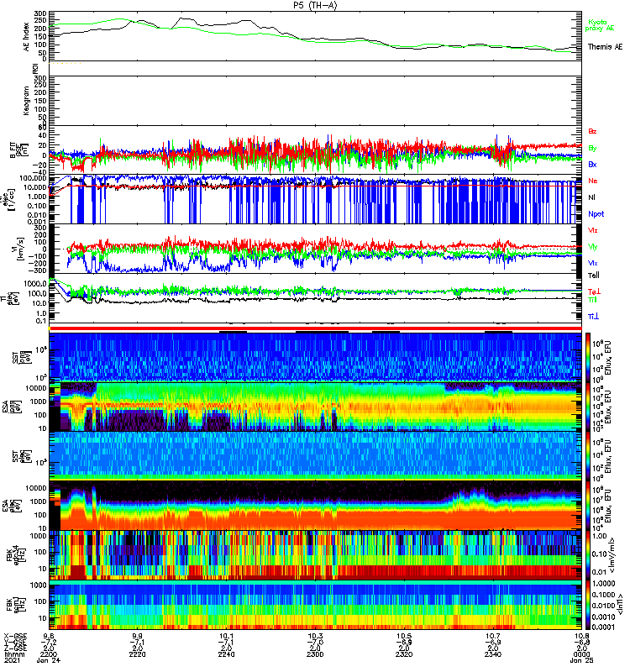This screenshot has width=630, height=672.
Task: Select the blue 'Npot' legend entry
Action: (596, 214)
